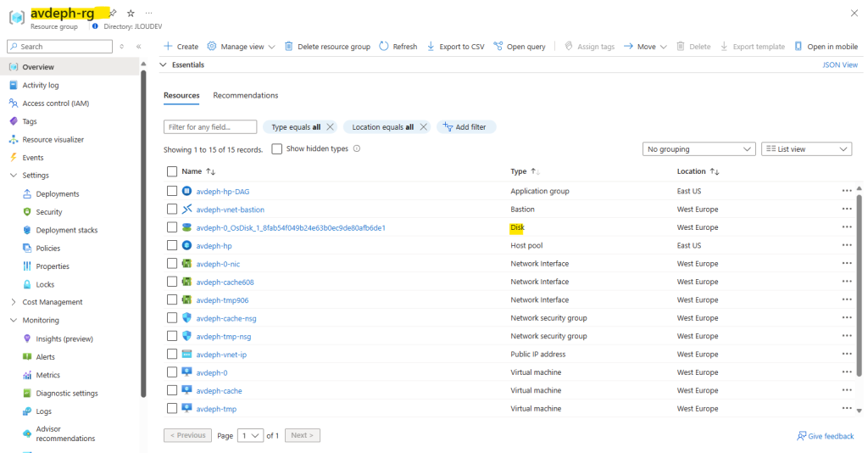Remove the Location equals all filter
Image resolution: width=868 pixels, height=453 pixels.
[x=424, y=126]
